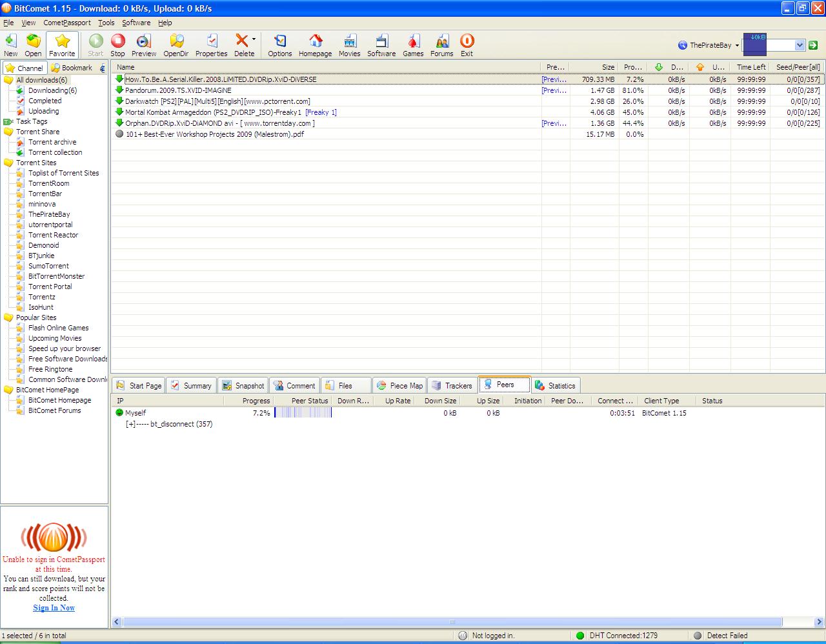Expand the search box dropdown arrow
The width and height of the screenshot is (826, 644).
point(800,45)
